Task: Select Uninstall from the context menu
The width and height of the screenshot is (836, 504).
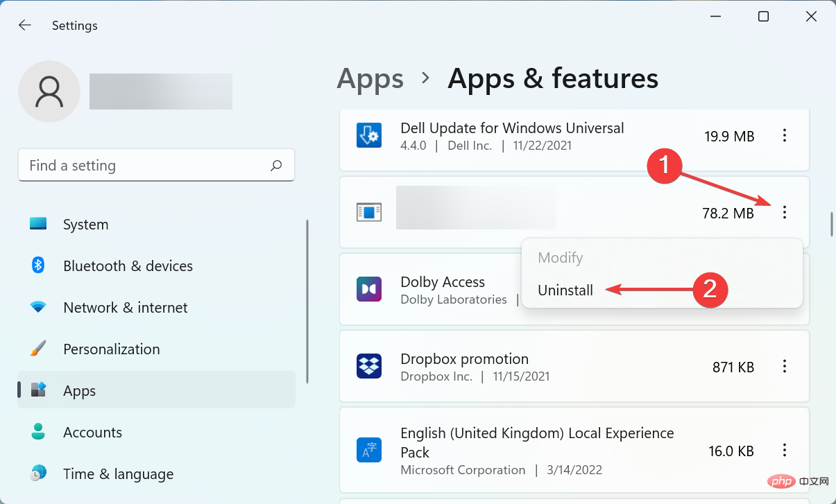Action: pyautogui.click(x=565, y=290)
